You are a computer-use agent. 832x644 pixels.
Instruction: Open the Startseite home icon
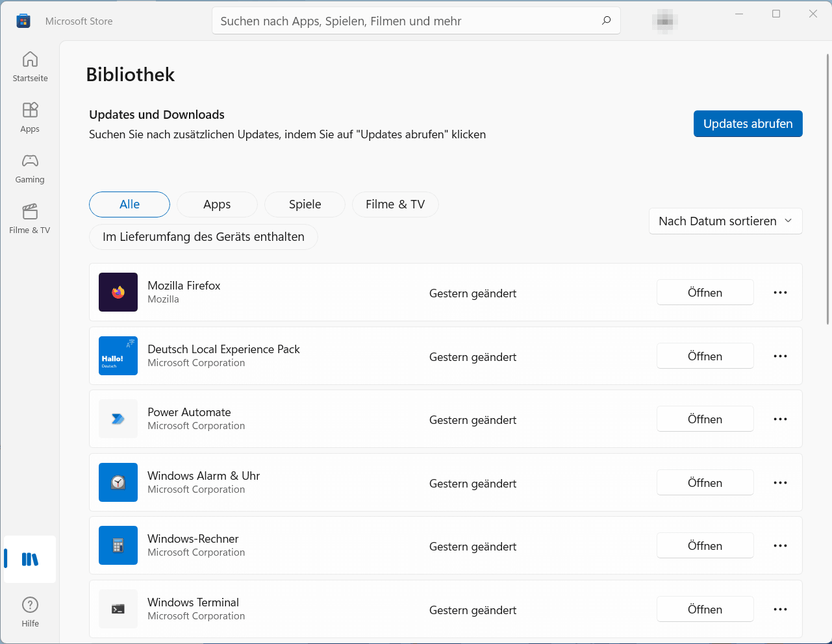coord(30,60)
